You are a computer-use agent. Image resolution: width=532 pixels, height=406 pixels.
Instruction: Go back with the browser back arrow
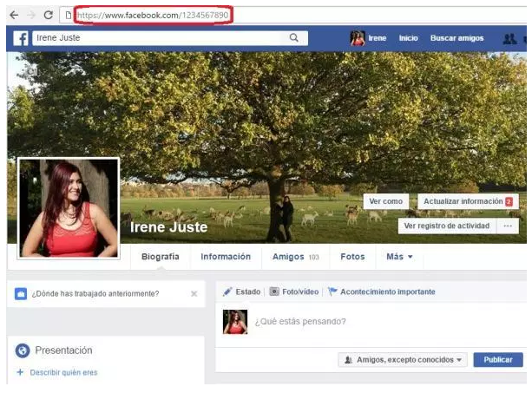(x=14, y=15)
